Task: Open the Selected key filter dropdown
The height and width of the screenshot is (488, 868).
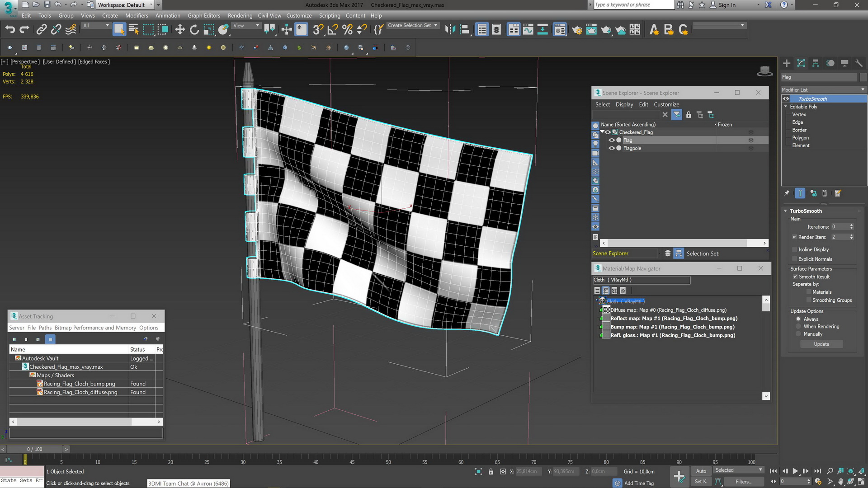Action: click(x=738, y=470)
